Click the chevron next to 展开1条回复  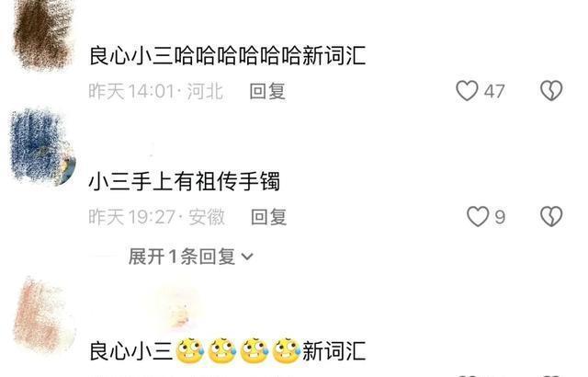247,257
